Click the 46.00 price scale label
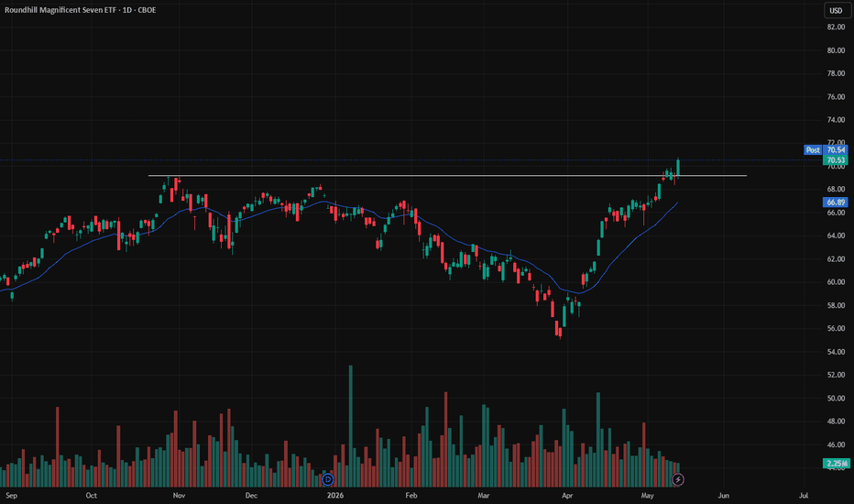Image resolution: width=854 pixels, height=504 pixels. click(x=836, y=444)
